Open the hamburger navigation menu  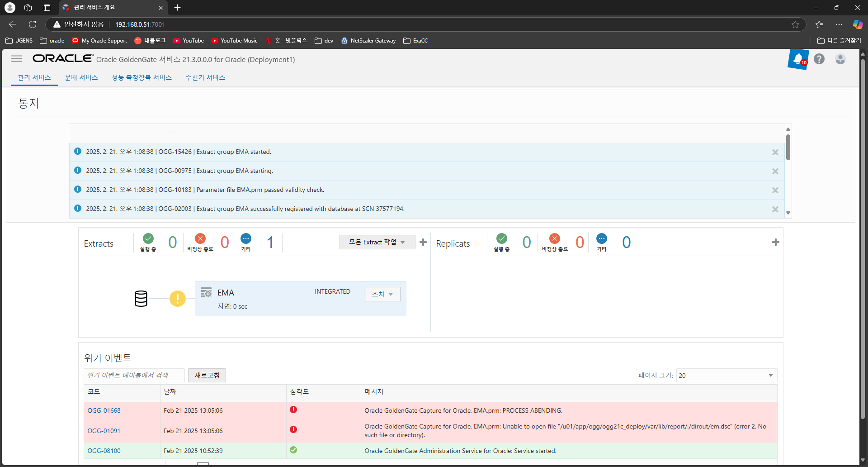coord(17,59)
